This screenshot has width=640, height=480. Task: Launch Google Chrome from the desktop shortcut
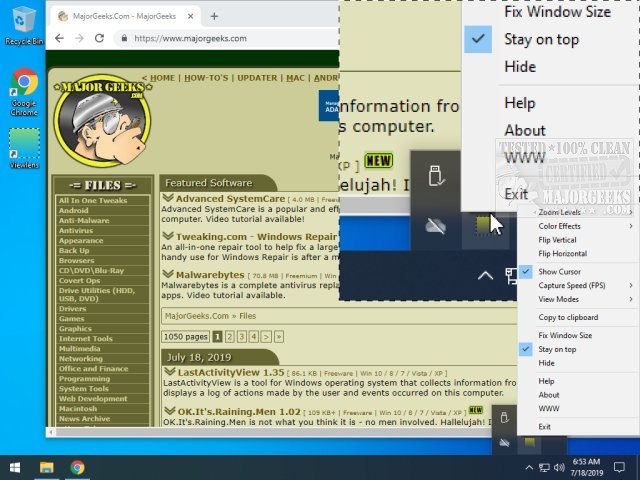pos(24,92)
